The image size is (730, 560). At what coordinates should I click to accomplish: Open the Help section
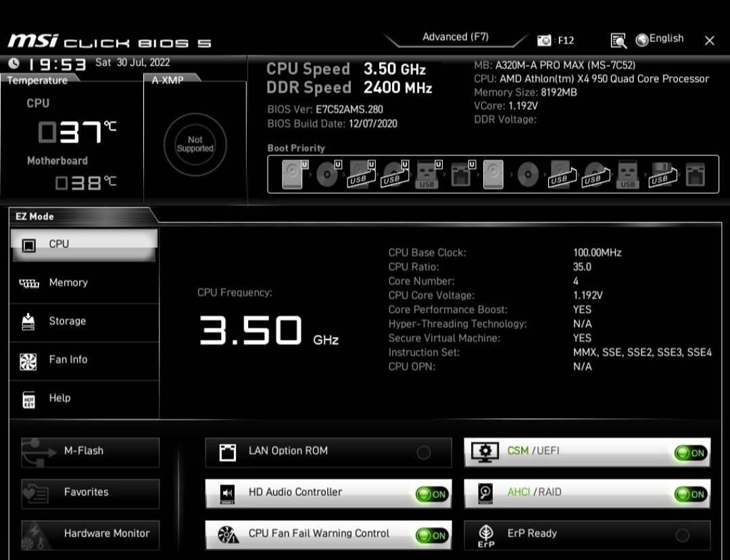[x=84, y=399]
